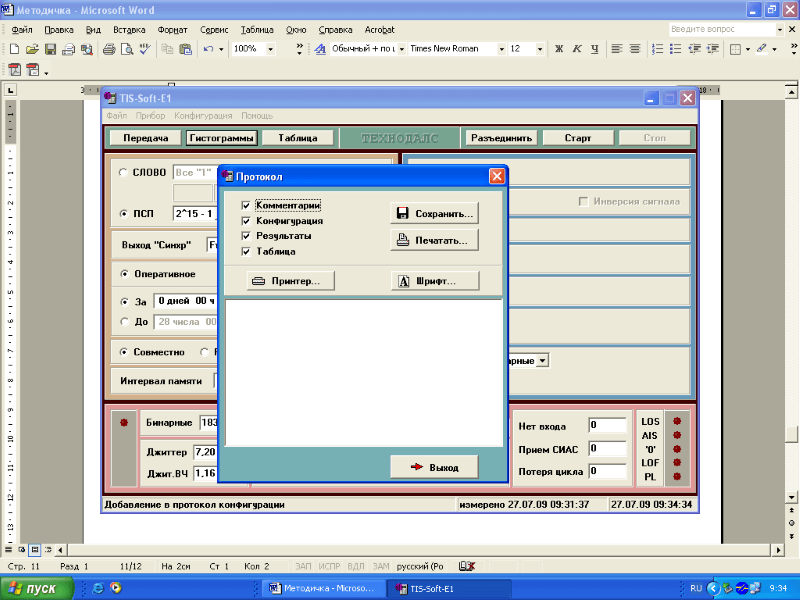Click the Сохранить... button
This screenshot has width=800, height=600.
click(435, 213)
